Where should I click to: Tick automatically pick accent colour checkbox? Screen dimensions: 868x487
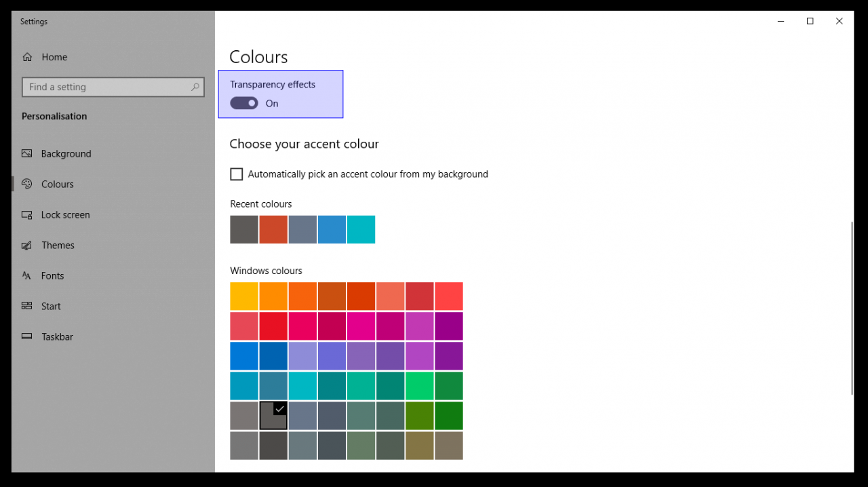(x=237, y=174)
